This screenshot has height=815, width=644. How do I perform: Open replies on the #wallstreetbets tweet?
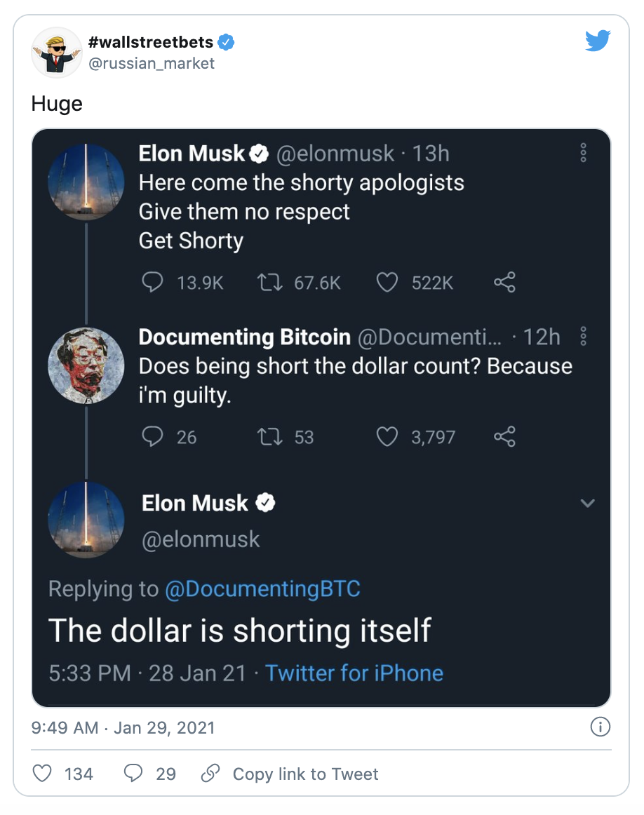(133, 773)
